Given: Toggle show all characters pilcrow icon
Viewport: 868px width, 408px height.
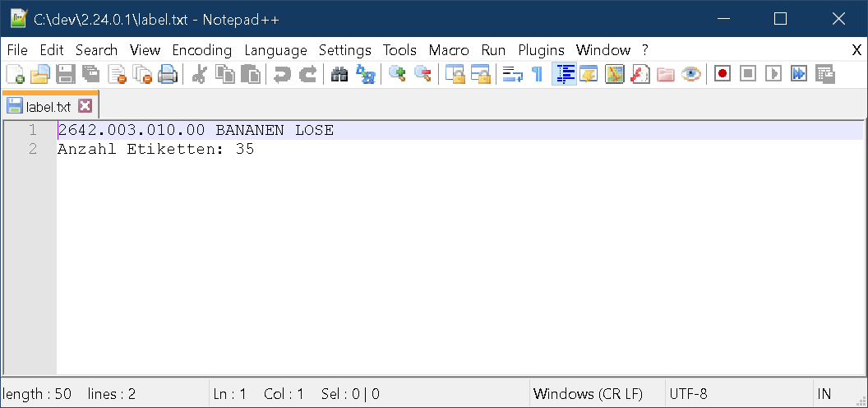Looking at the screenshot, I should pyautogui.click(x=538, y=75).
